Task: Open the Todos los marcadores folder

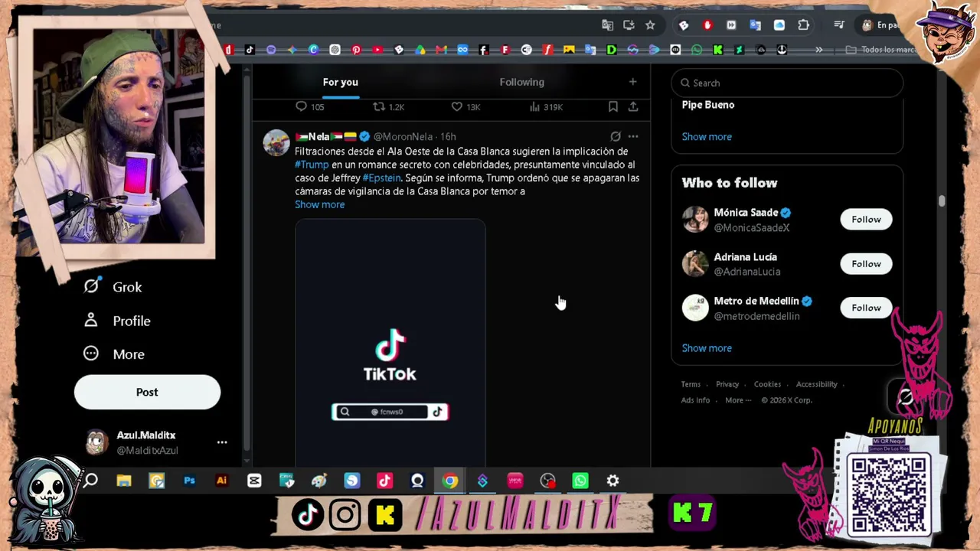Action: tap(882, 50)
